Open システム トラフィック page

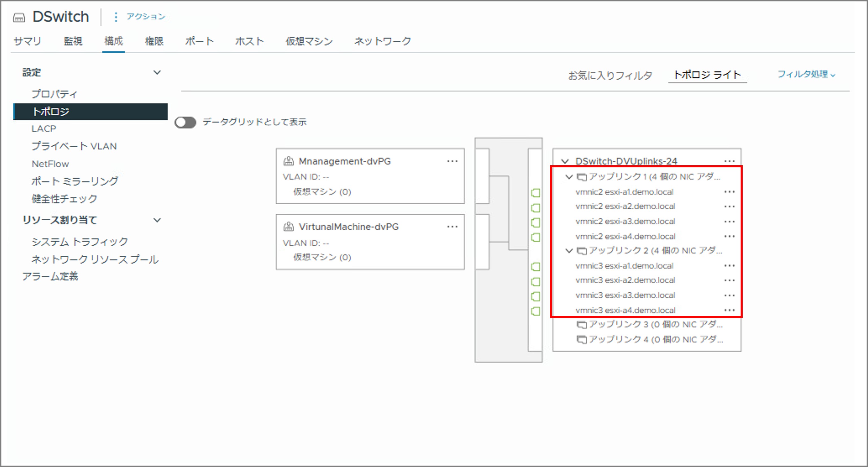point(80,242)
